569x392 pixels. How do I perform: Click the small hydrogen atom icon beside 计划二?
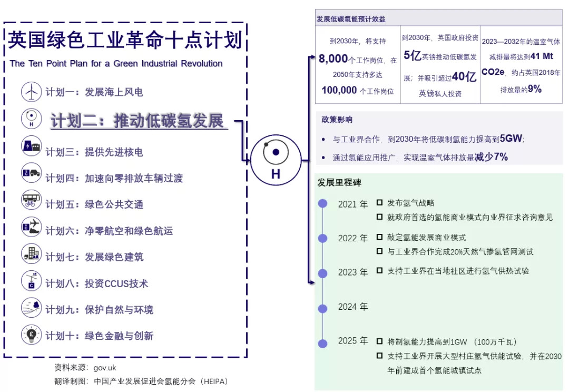[31, 119]
